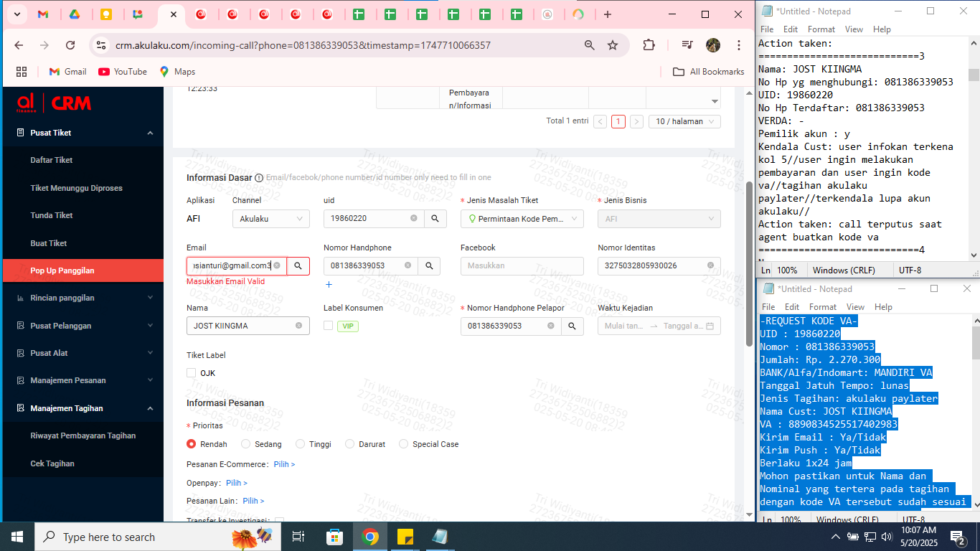Image resolution: width=980 pixels, height=551 pixels.
Task: Clear the Email field using its X icon
Action: click(x=277, y=266)
